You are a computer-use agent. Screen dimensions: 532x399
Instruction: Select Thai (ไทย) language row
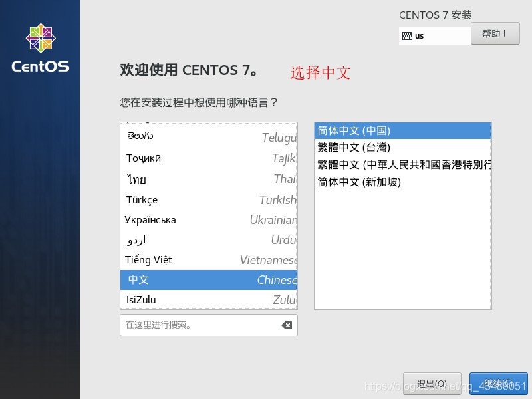point(209,179)
